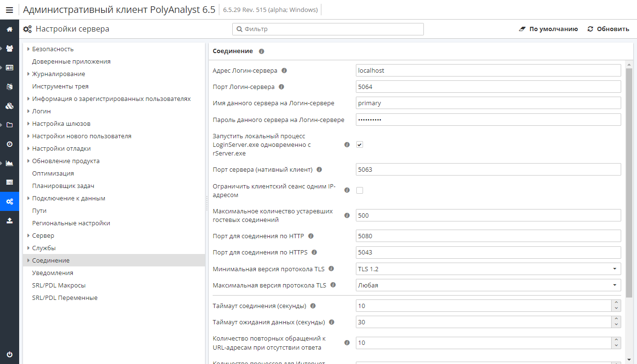
Task: Enable Ограничить клиентский сеанс одним IP-адресом
Action: point(360,190)
